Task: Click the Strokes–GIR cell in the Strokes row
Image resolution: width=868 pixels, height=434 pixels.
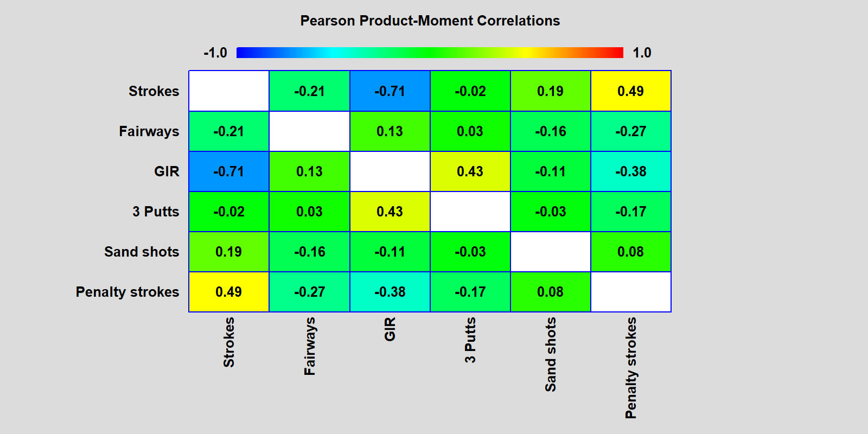Action: pos(390,91)
